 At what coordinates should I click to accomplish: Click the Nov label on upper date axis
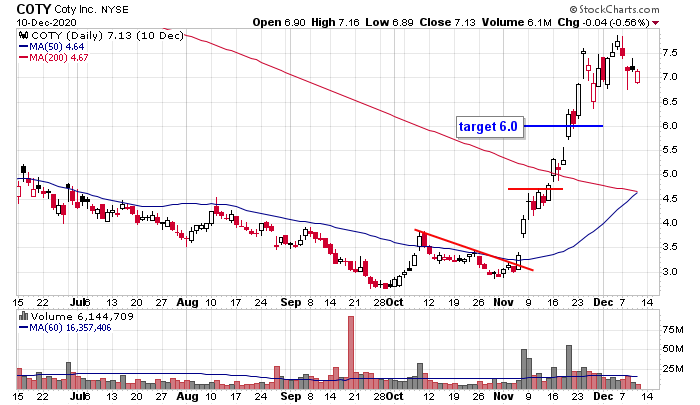pos(503,302)
